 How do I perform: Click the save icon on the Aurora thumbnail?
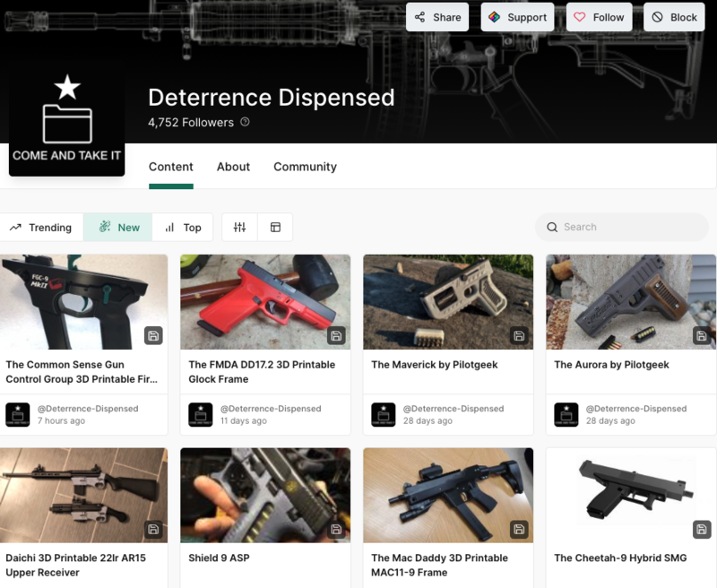(x=702, y=336)
